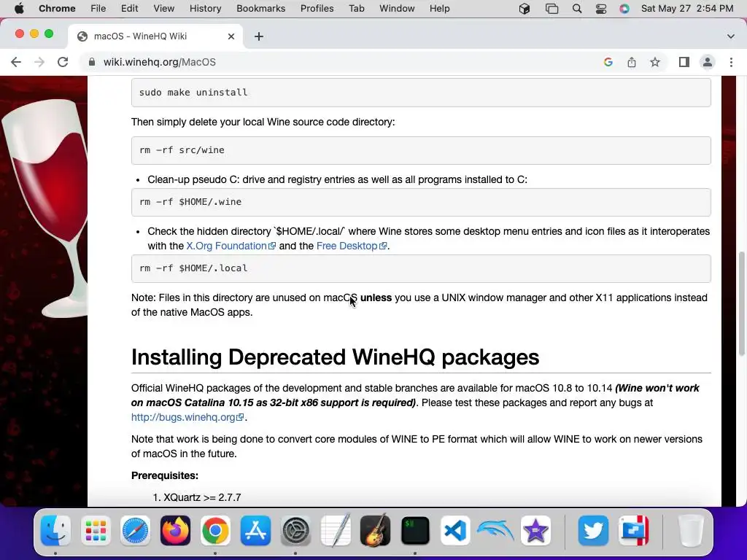Select the macOS - WineHQ Wiki tab
The height and width of the screenshot is (560, 747).
point(155,36)
